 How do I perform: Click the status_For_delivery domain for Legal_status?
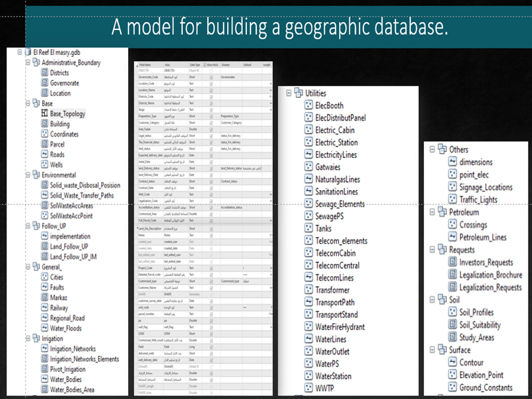(x=231, y=136)
